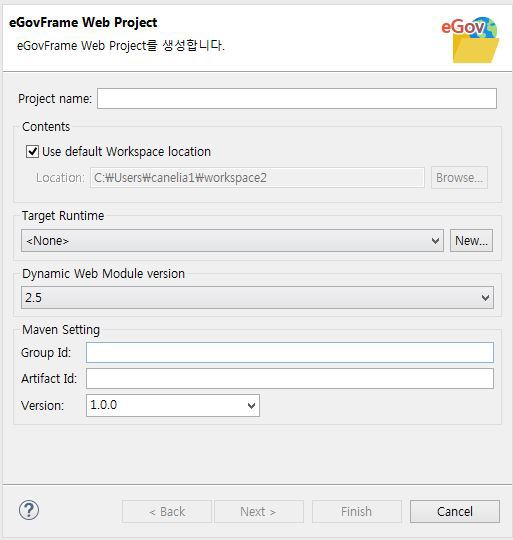Click the eGovFrame Web Project title
513x540 pixels.
tap(83, 23)
